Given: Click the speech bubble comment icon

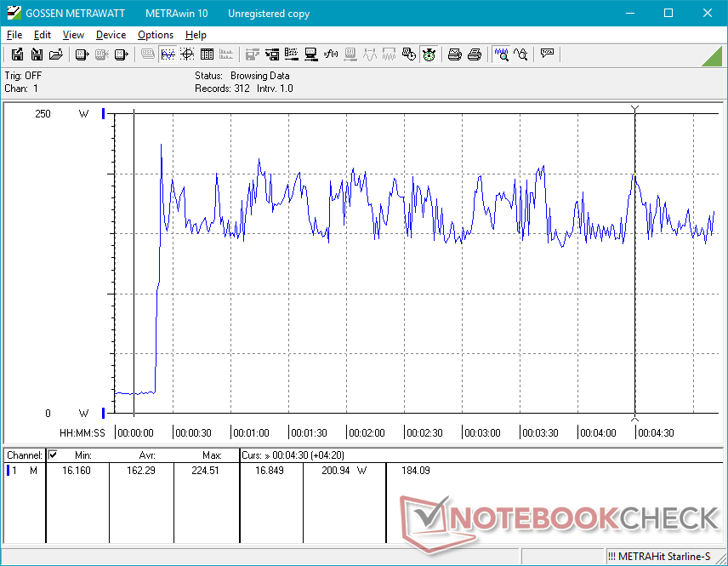Looking at the screenshot, I should tap(547, 54).
